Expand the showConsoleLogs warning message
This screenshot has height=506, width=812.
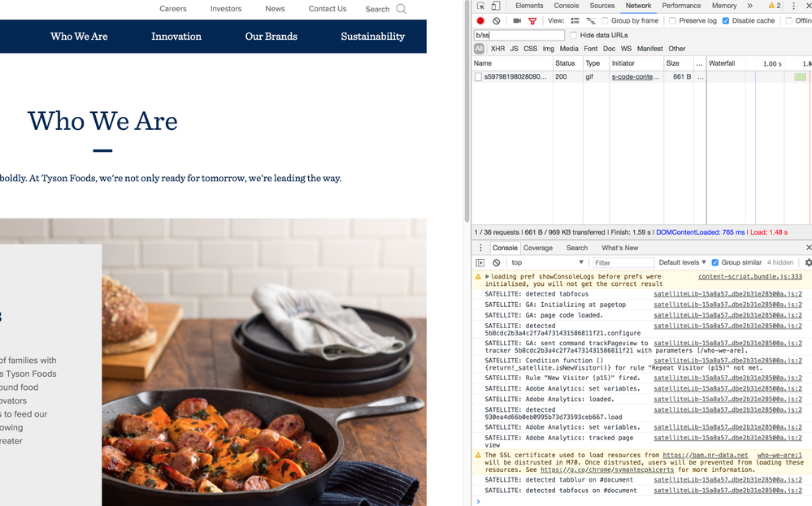point(488,277)
